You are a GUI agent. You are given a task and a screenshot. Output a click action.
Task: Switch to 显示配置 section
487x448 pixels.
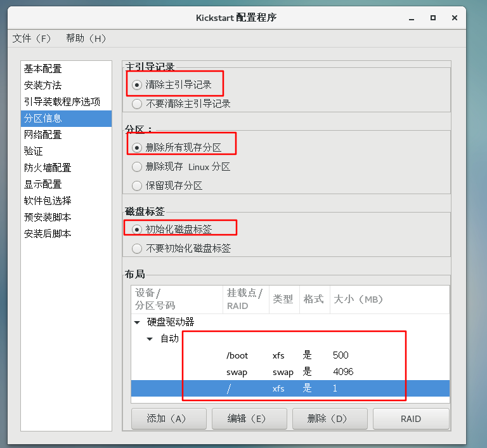66,185
